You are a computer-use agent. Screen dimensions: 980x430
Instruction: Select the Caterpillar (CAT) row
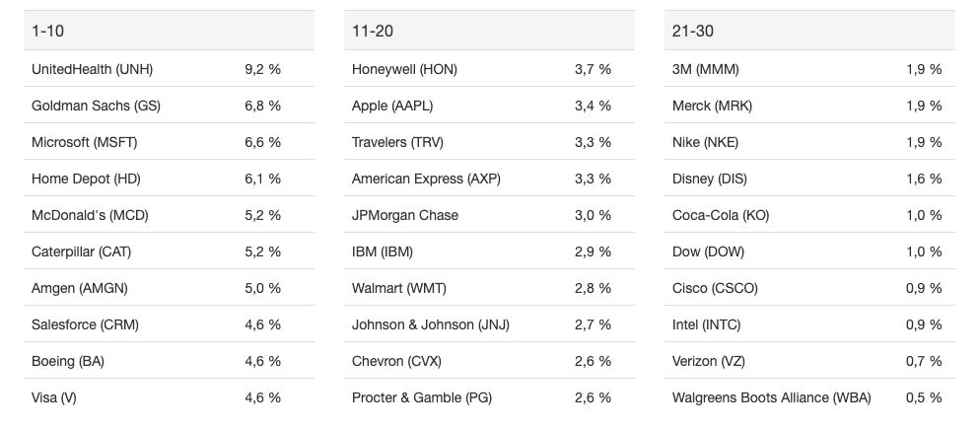(81, 251)
